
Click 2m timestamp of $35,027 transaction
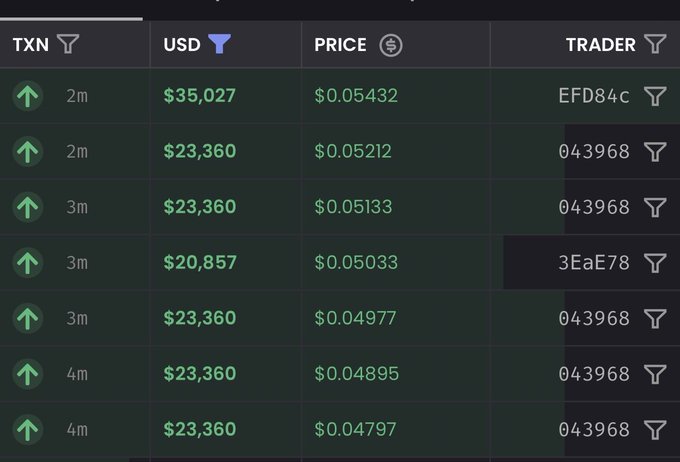pyautogui.click(x=77, y=96)
